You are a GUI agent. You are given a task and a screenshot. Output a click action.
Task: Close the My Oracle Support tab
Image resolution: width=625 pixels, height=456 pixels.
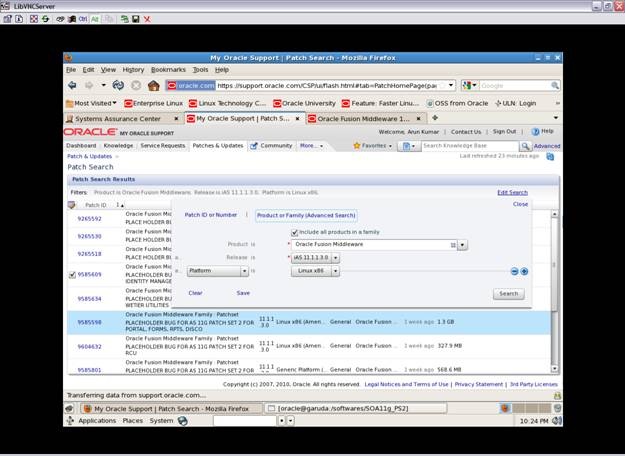(x=297, y=119)
